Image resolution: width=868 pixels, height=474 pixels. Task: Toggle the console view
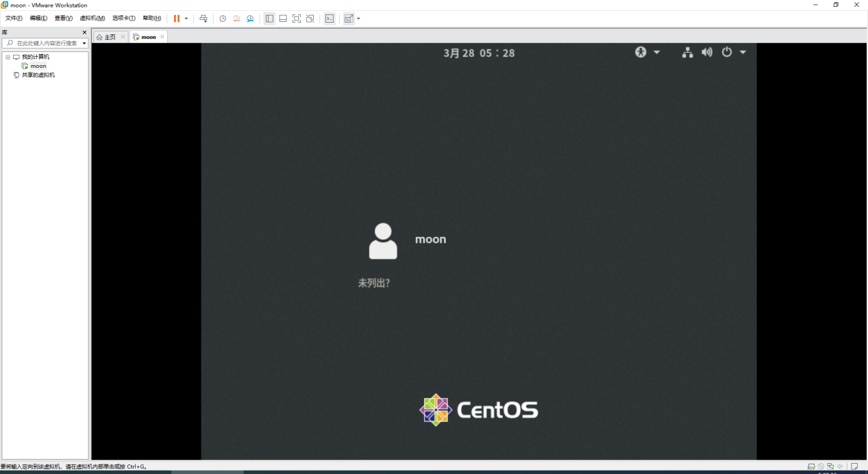pos(330,18)
